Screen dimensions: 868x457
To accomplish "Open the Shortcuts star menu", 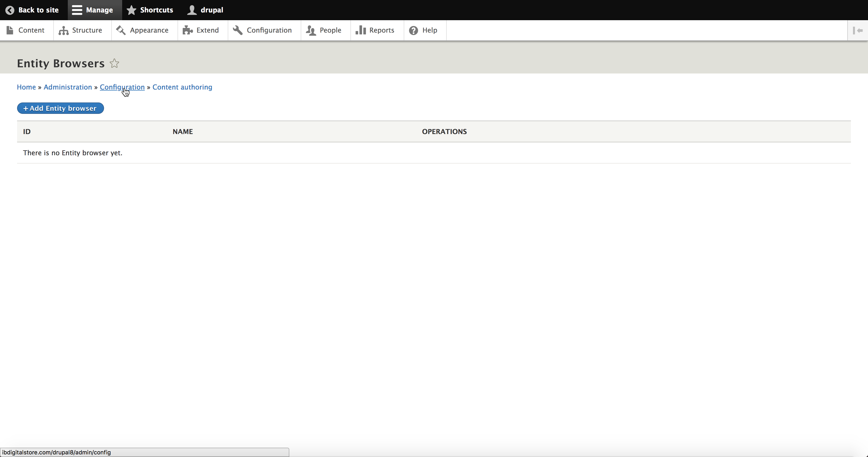I will pos(150,10).
